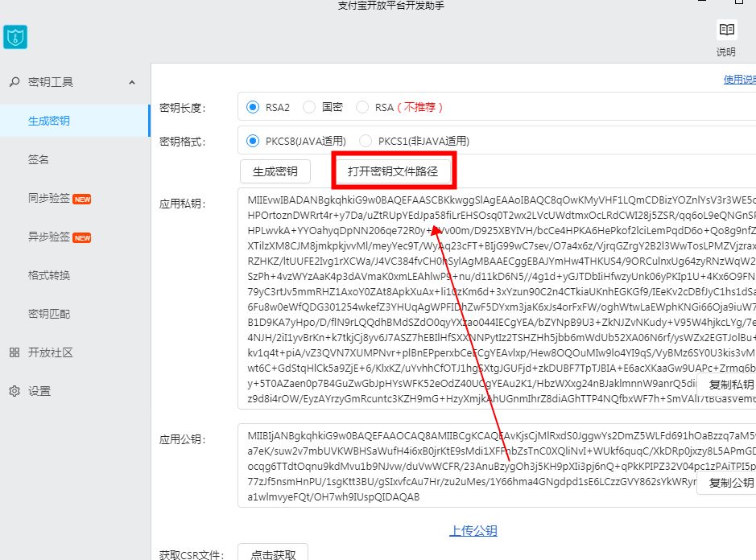Click the gear icon beside 设置

pyautogui.click(x=14, y=391)
